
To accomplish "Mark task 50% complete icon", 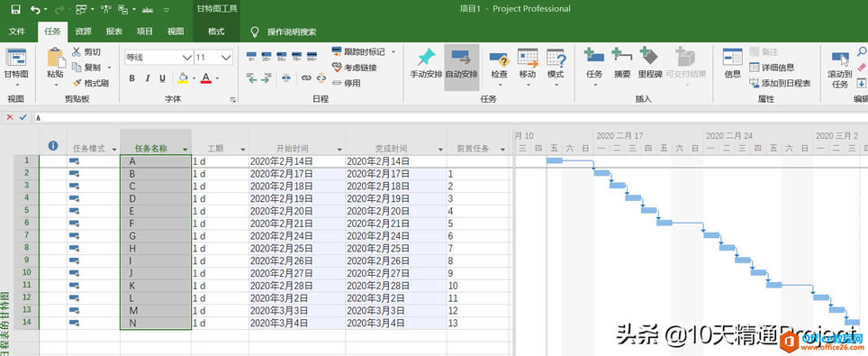I will [x=281, y=56].
